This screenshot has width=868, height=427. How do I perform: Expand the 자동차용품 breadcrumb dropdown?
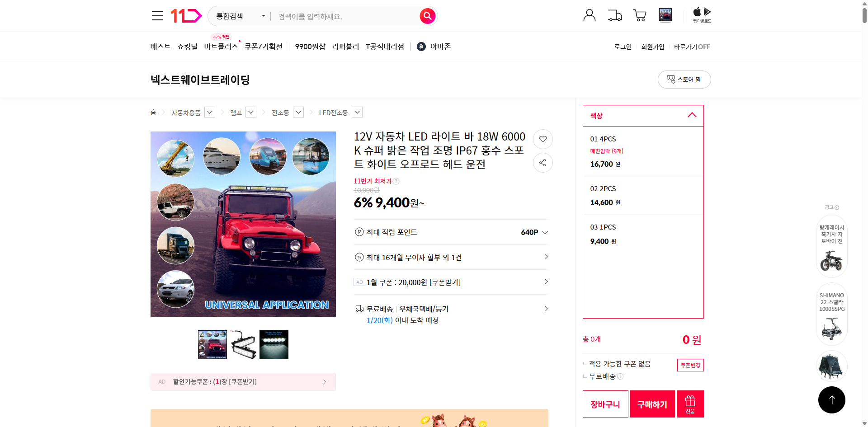coord(209,112)
